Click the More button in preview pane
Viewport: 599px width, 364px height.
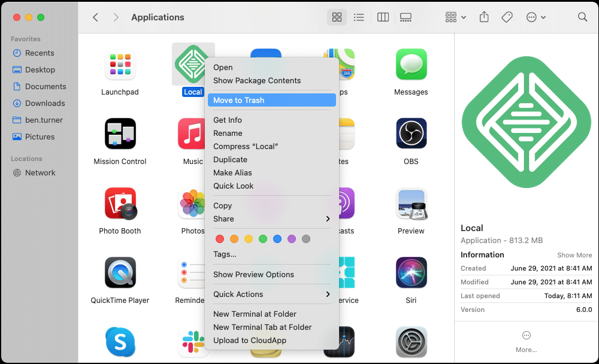(x=526, y=341)
